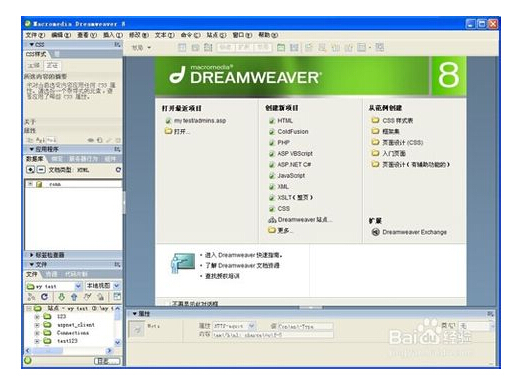Click the green Get files down arrow
The image size is (523, 391).
pyautogui.click(x=61, y=297)
